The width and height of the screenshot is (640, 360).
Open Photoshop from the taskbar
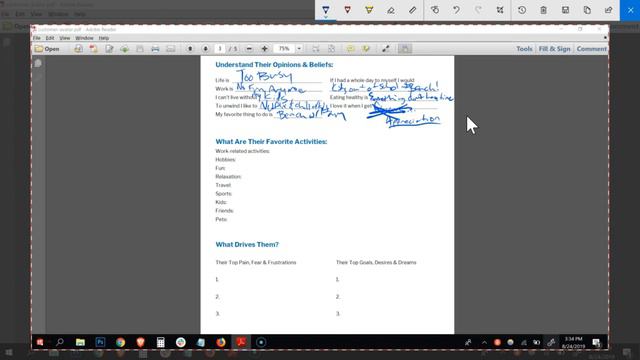click(x=100, y=342)
